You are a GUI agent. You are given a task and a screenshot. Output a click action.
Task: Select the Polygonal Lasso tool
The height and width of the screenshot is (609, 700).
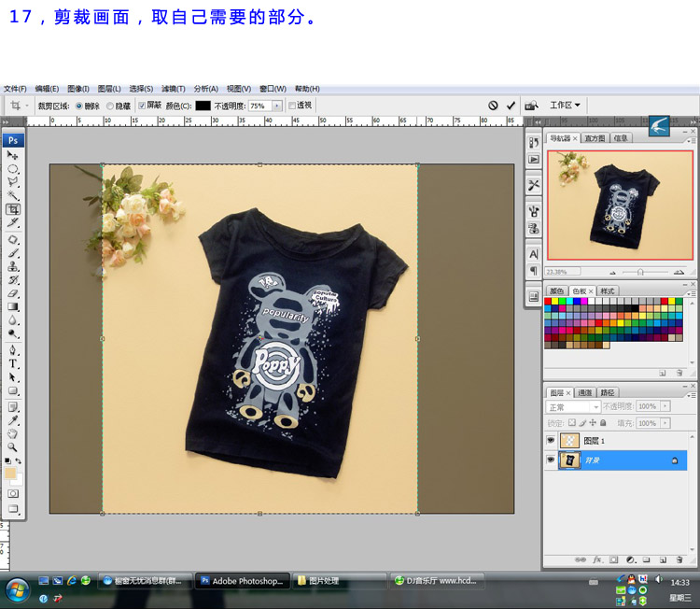(12, 182)
